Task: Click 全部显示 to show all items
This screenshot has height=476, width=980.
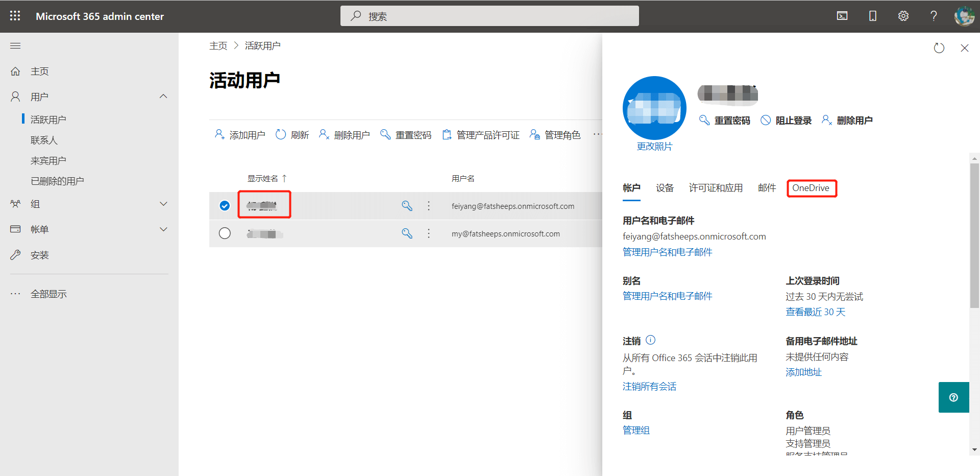Action: click(48, 294)
